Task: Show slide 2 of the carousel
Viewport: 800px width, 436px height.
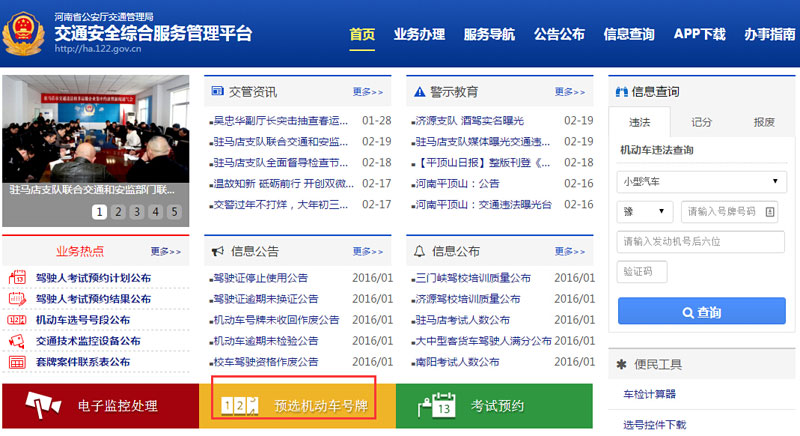Action: pyautogui.click(x=118, y=212)
